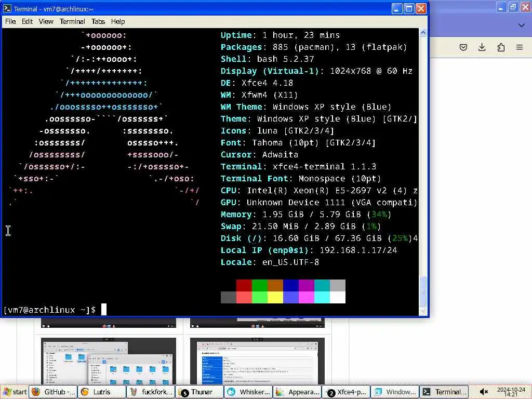Viewport: 532px width, 399px height.
Task: Minimize the Terminal window
Action: pos(396,8)
